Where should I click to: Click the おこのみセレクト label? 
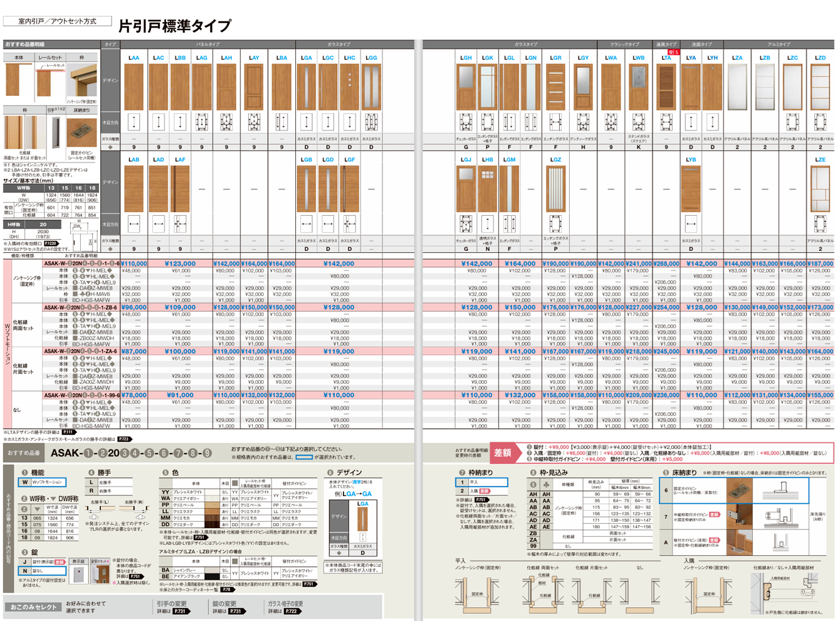click(33, 607)
